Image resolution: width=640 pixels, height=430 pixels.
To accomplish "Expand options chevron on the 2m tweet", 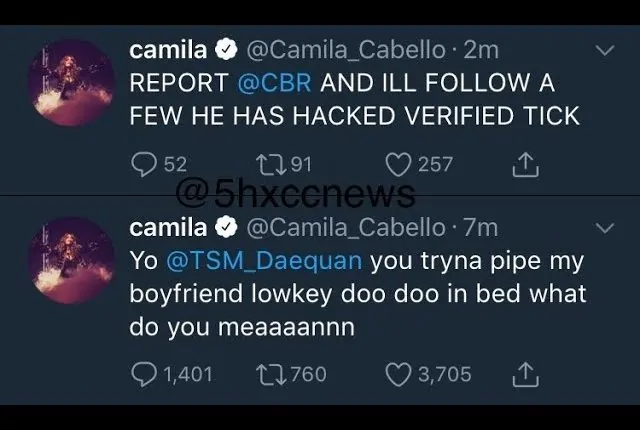I will [x=604, y=49].
